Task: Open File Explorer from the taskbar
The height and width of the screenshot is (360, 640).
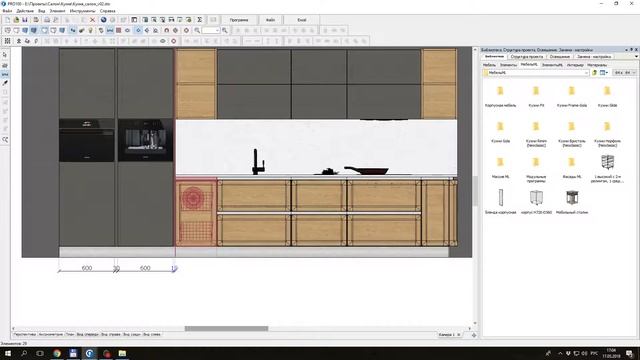Action: click(x=122, y=353)
